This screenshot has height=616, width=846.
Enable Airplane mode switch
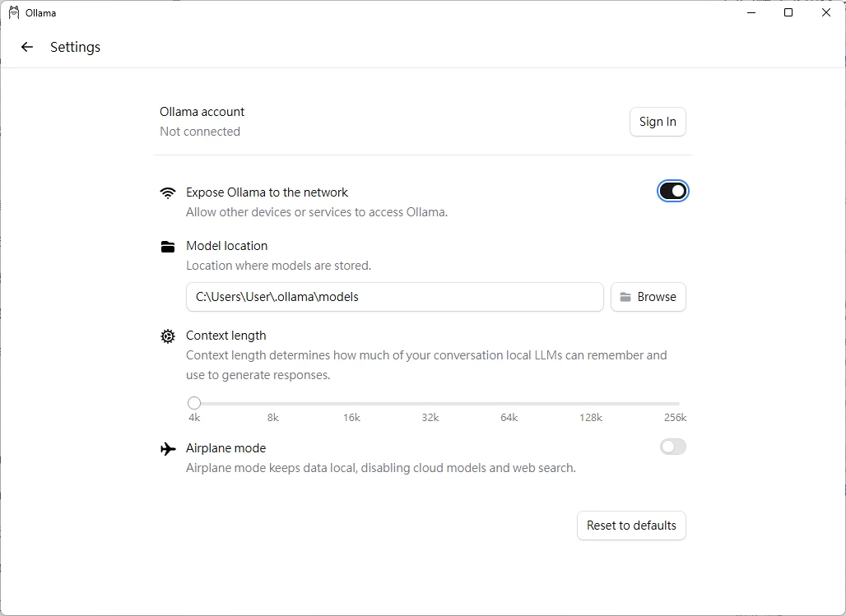[672, 447]
